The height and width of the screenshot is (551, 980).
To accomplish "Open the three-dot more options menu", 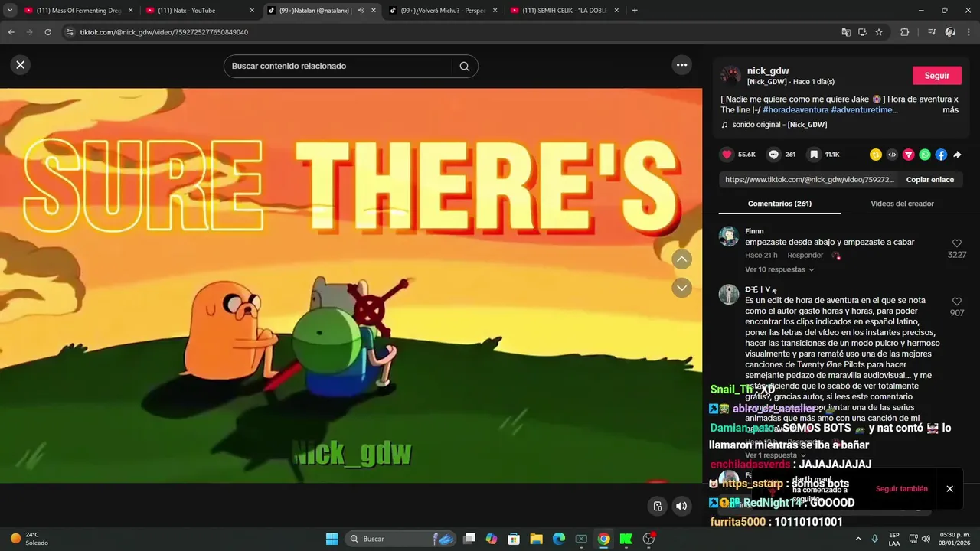I will point(681,65).
